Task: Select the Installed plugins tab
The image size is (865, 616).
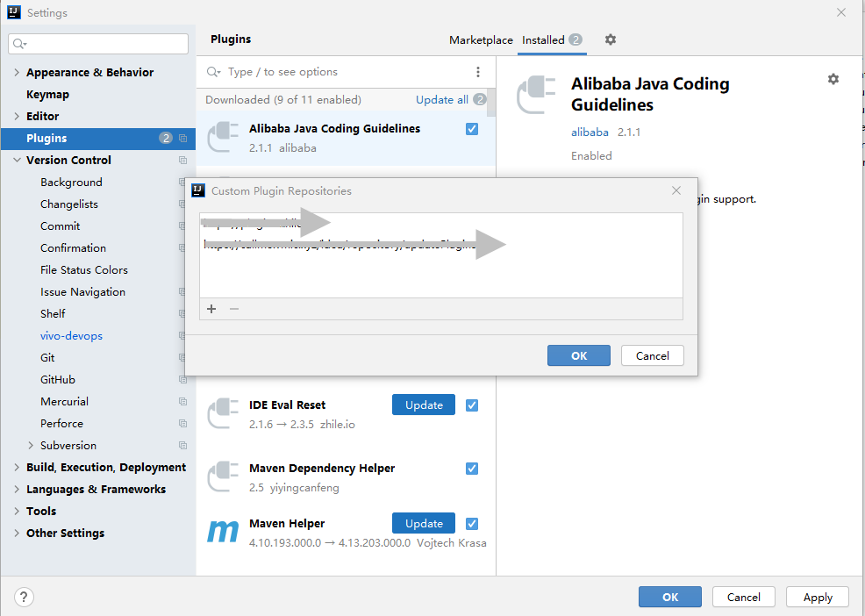Action: pyautogui.click(x=552, y=40)
